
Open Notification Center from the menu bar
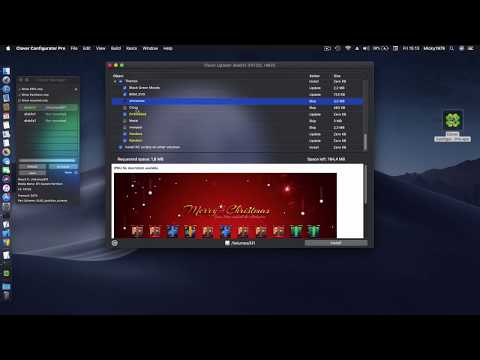tap(471, 48)
